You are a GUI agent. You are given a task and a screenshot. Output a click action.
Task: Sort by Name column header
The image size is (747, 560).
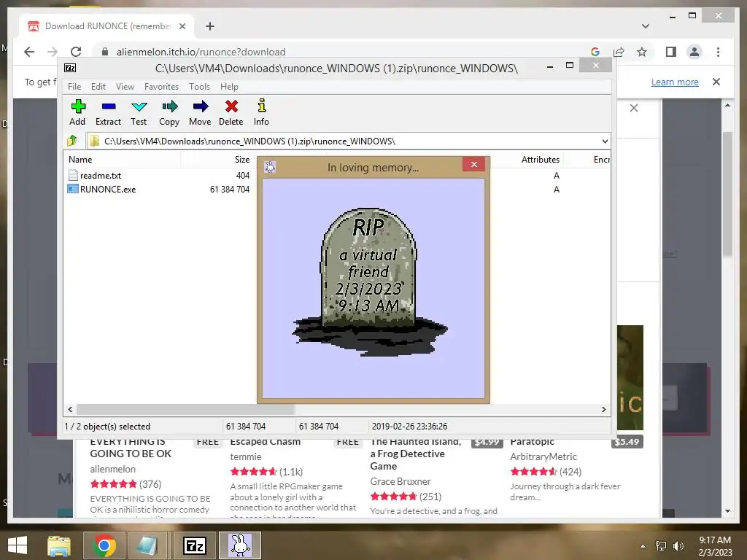tap(122, 160)
